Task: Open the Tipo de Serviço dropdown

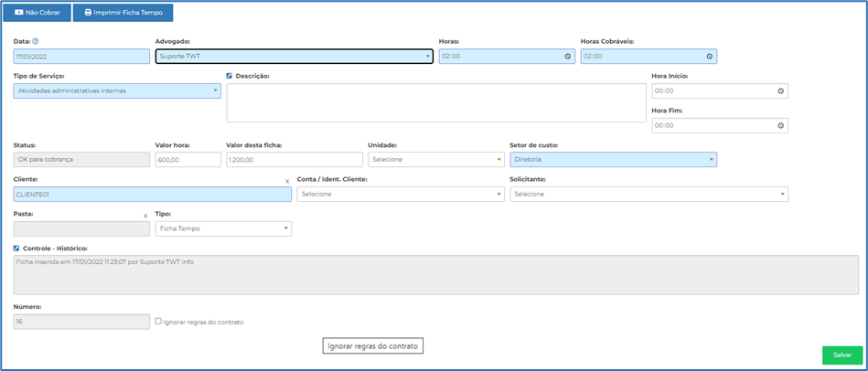Action: (117, 90)
